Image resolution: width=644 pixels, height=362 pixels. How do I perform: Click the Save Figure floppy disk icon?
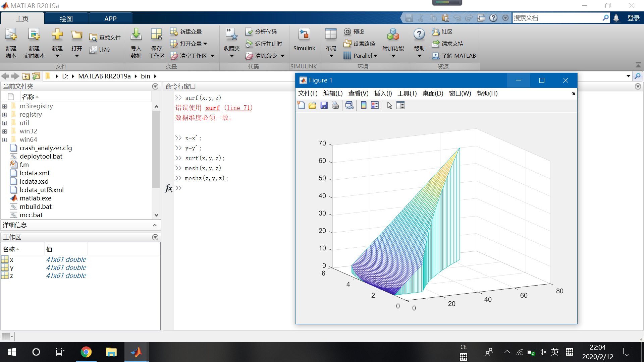[324, 106]
